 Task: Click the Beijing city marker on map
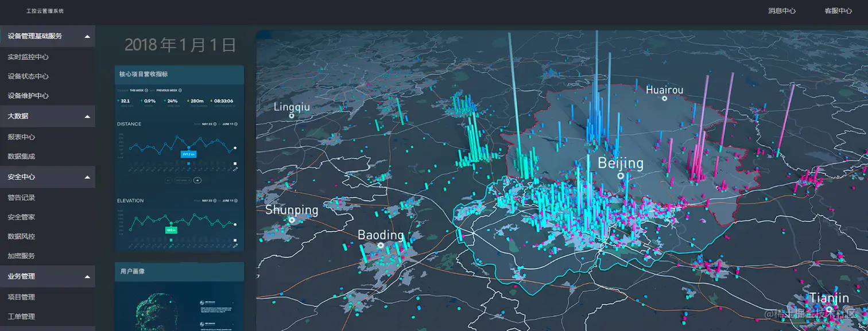tap(621, 175)
